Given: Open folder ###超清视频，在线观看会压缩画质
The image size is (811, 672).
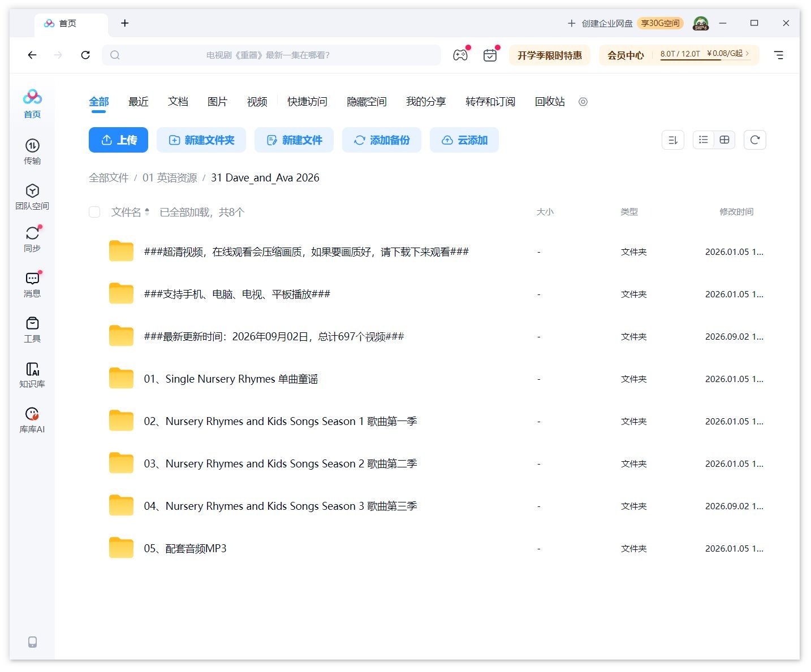Looking at the screenshot, I should [x=306, y=252].
